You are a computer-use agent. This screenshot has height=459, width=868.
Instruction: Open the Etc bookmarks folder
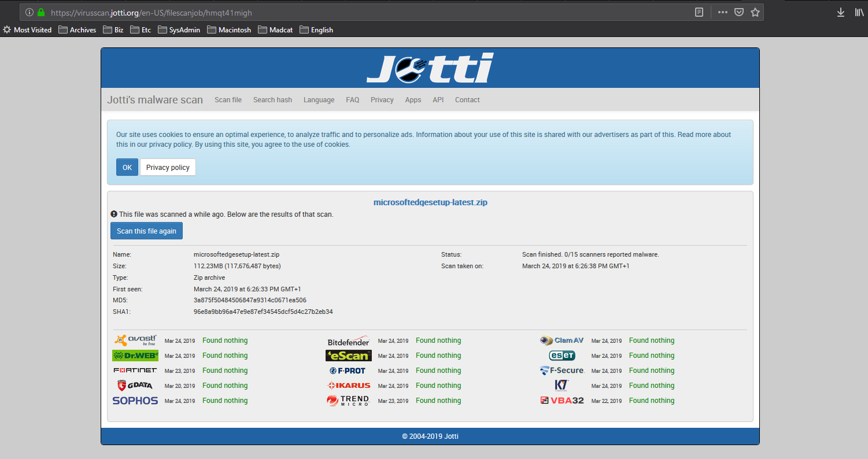click(141, 29)
